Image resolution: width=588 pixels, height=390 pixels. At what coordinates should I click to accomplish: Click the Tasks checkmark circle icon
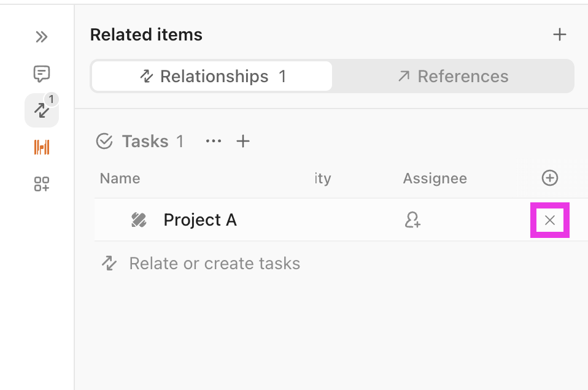[105, 142]
